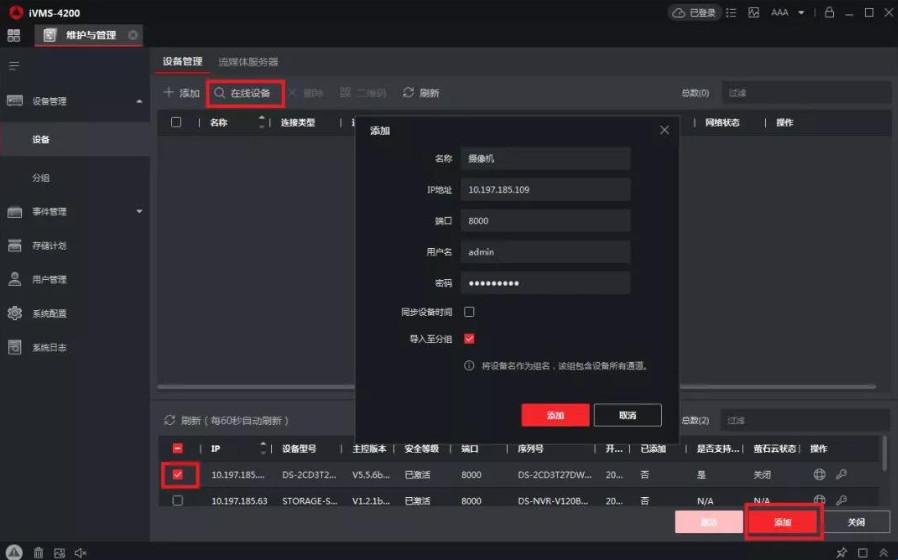Click the device list horizontal scrollbar
The height and width of the screenshot is (560, 898).
(516, 387)
